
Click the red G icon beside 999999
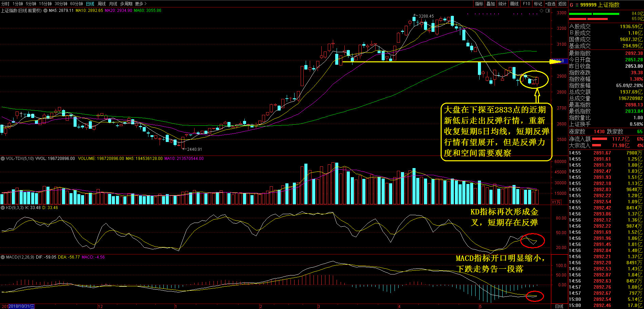click(x=571, y=5)
